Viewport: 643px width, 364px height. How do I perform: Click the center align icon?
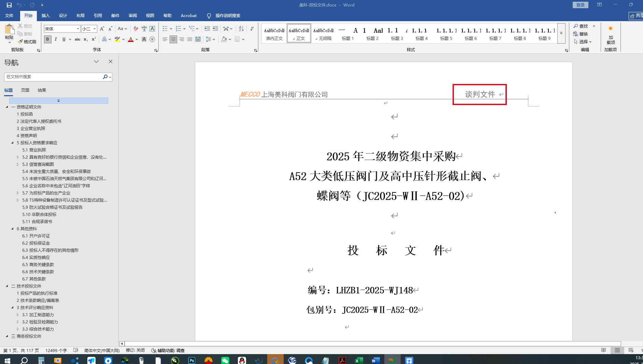click(173, 39)
